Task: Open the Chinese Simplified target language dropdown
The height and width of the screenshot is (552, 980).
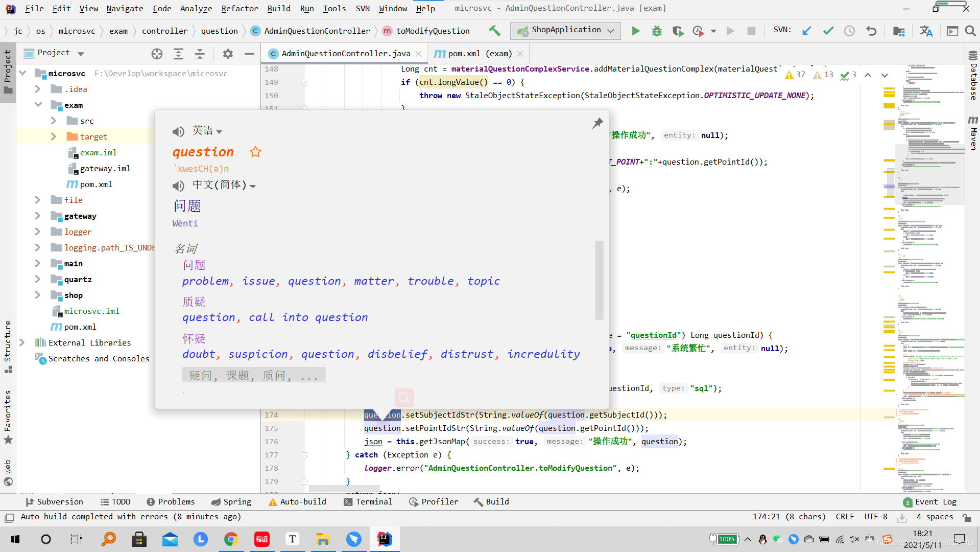Action: (x=224, y=185)
